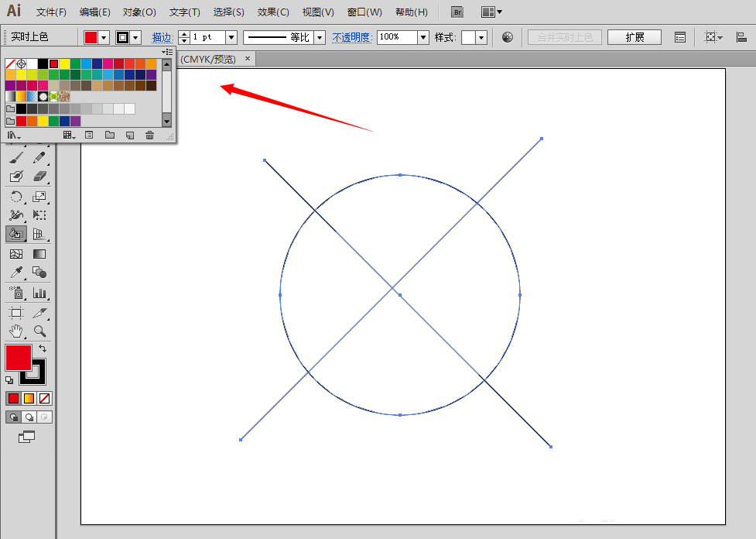The width and height of the screenshot is (756, 539).
Task: Open the 视图(V) menu
Action: pos(318,12)
